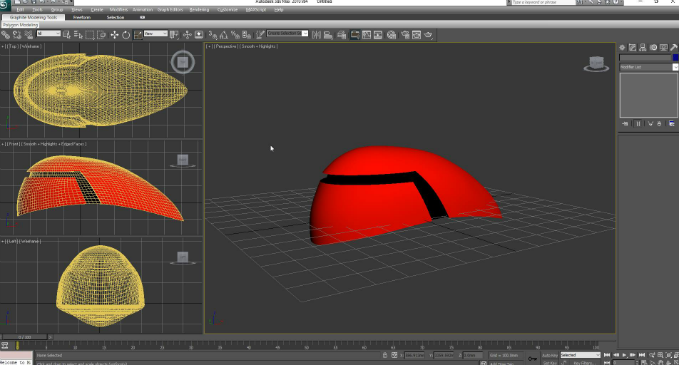The width and height of the screenshot is (679, 365).
Task: Toggle Percent Snap
Action: pos(235,35)
